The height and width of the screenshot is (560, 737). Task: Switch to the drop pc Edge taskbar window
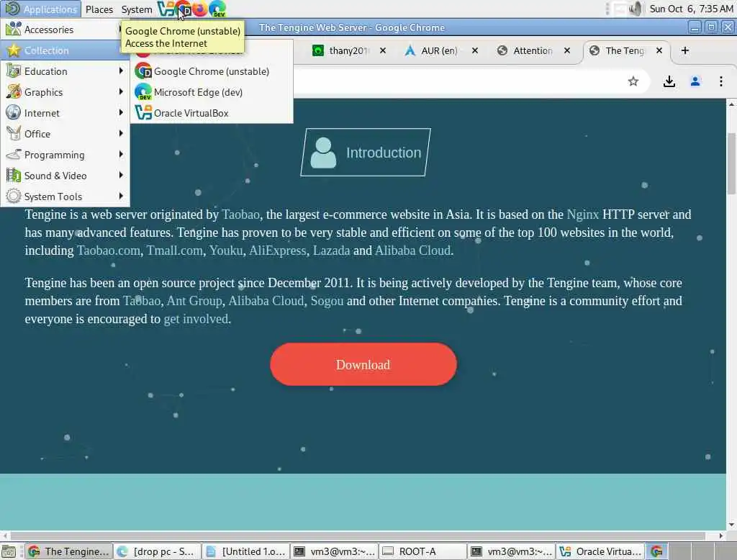158,551
